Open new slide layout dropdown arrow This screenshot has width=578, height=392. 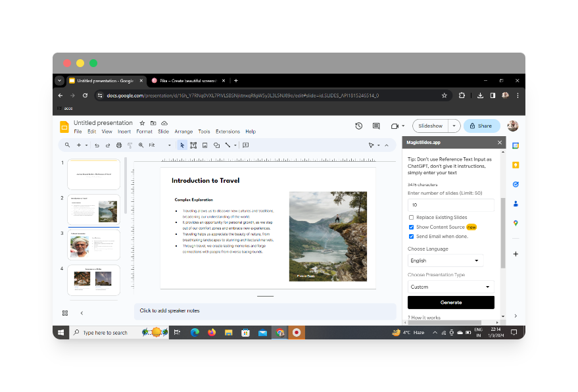(87, 145)
